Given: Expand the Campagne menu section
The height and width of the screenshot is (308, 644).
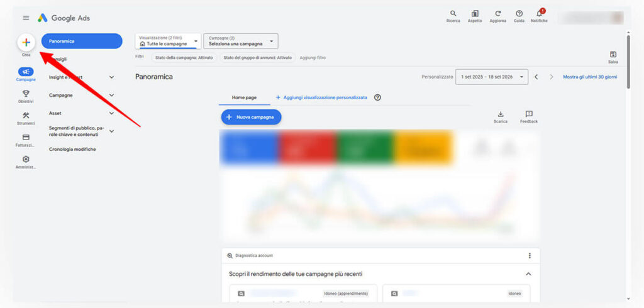Looking at the screenshot, I should pyautogui.click(x=111, y=96).
